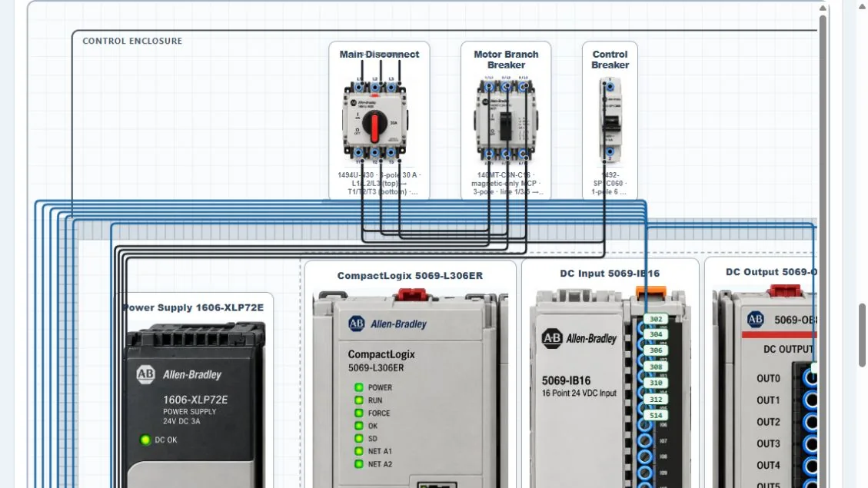Select the OUT4 terminal on DC Output module

[x=810, y=465]
